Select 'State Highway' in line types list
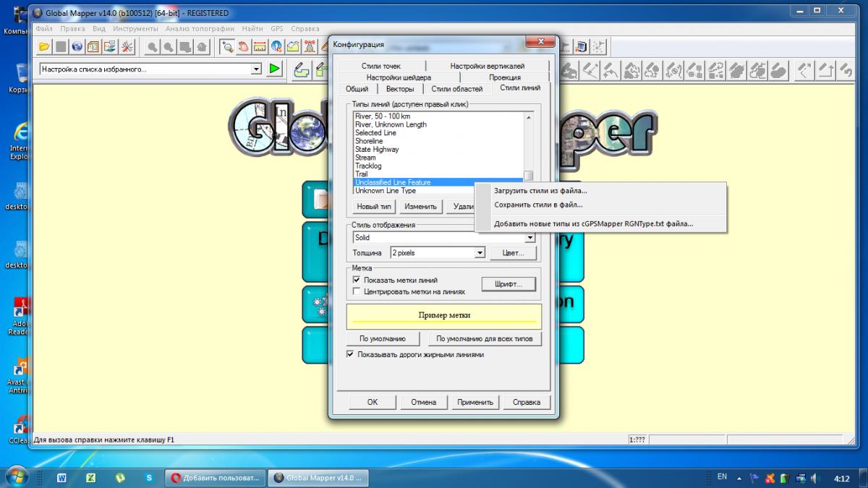Image resolution: width=868 pixels, height=488 pixels. click(376, 150)
